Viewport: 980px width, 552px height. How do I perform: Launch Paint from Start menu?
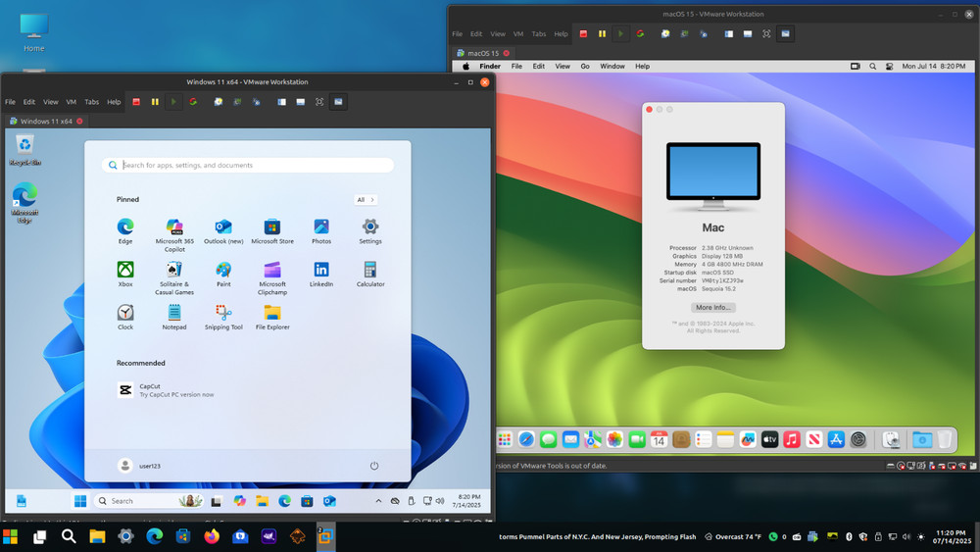coord(223,275)
